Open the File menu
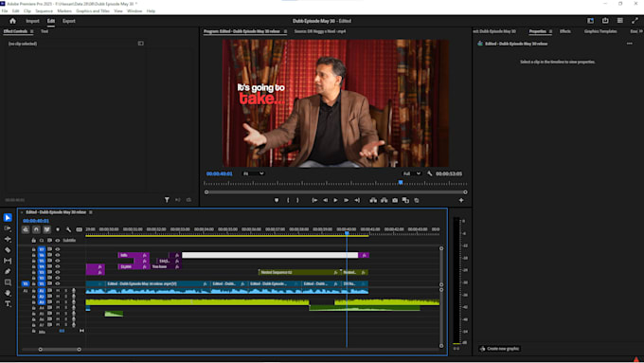 click(5, 11)
